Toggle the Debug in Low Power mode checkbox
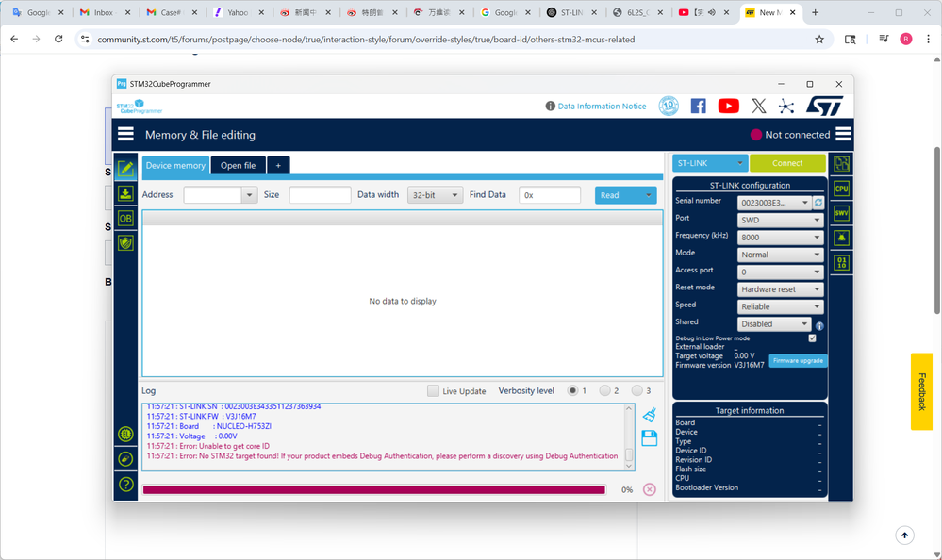The height and width of the screenshot is (560, 942). tap(812, 338)
